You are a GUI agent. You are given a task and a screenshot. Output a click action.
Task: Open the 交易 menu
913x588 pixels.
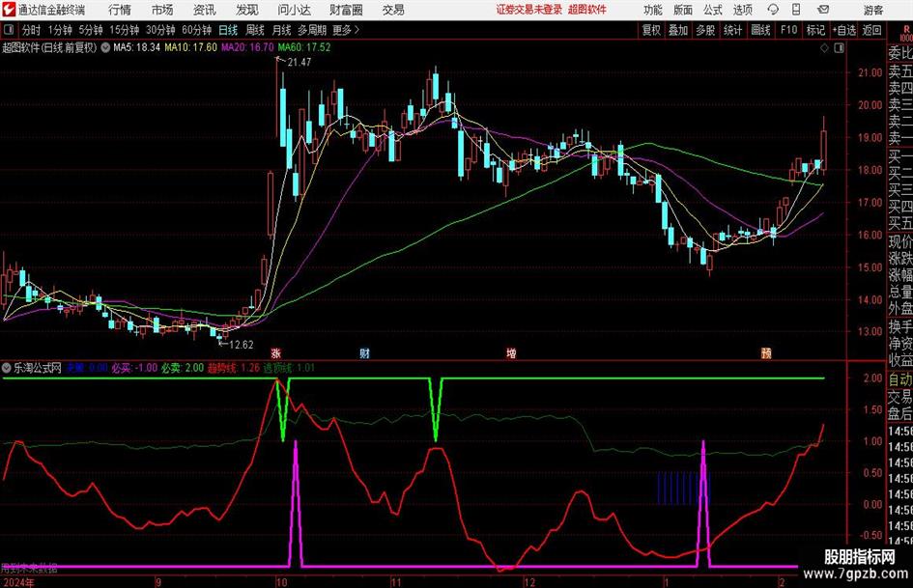click(x=393, y=10)
